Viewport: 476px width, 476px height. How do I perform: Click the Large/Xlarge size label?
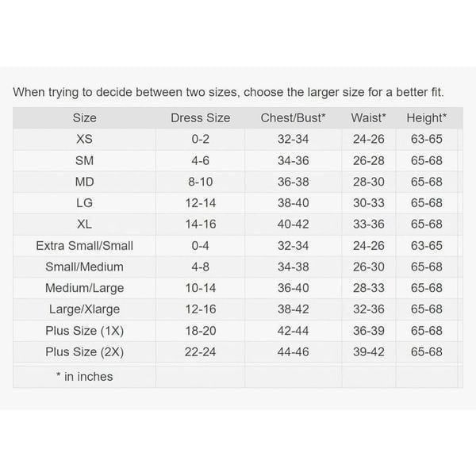coord(84,309)
